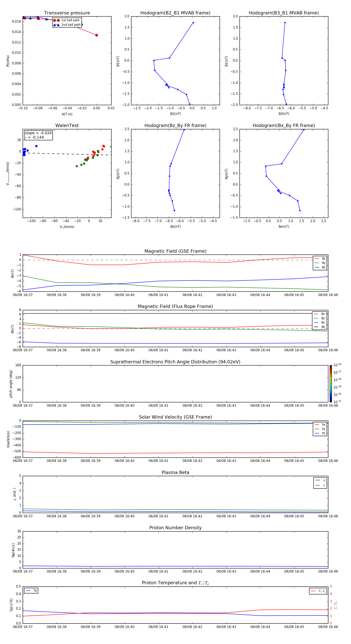Image resolution: width=351 pixels, height=644 pixels.
Task: Click By in the GSE magnetic field legend
Action: 320,263
